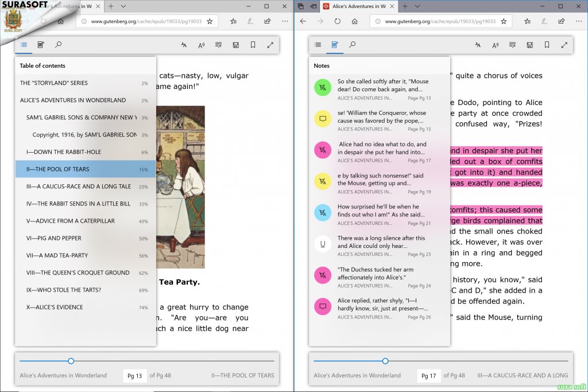Click the Notes icon in left reader toolbar
This screenshot has height=392, width=588.
41,45
